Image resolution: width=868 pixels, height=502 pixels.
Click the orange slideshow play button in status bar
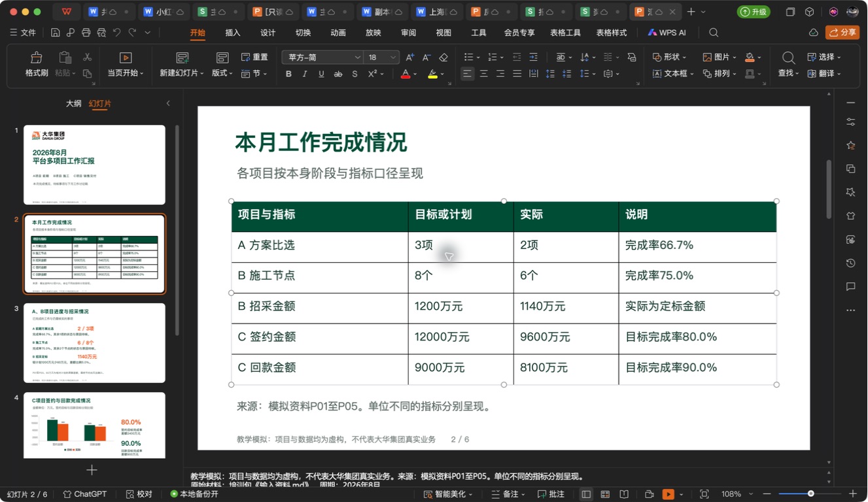tap(668, 494)
